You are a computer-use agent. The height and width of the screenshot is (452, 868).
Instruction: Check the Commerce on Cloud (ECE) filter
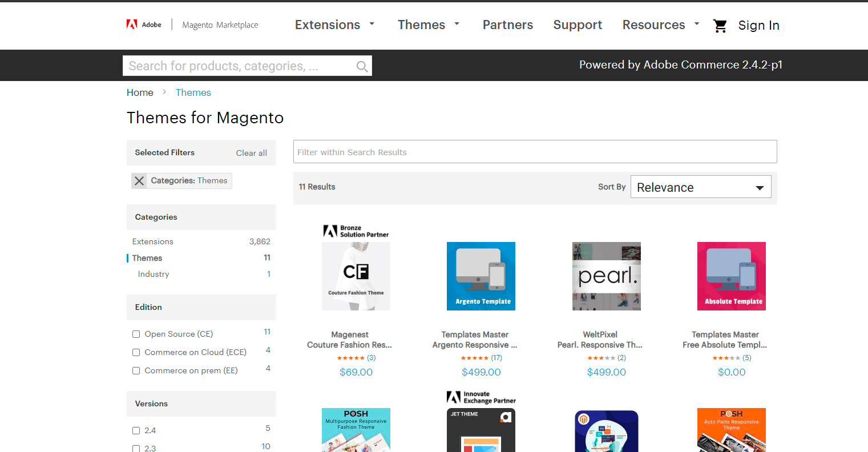(x=136, y=353)
